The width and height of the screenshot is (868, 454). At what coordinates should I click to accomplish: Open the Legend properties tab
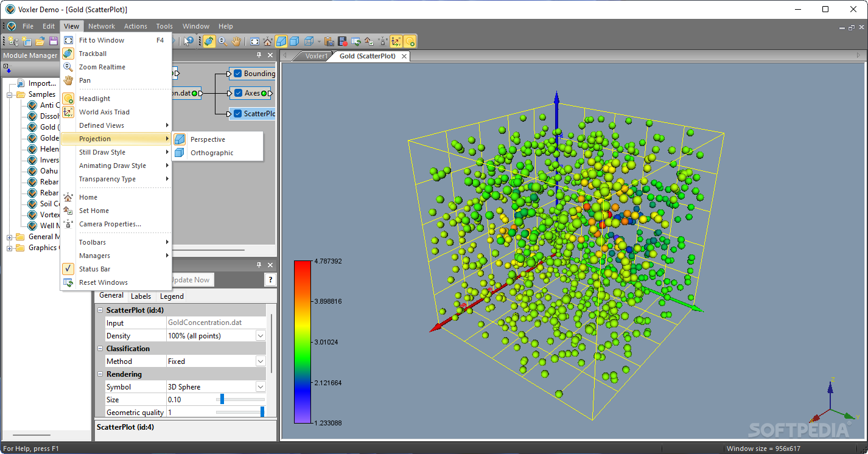pyautogui.click(x=172, y=296)
